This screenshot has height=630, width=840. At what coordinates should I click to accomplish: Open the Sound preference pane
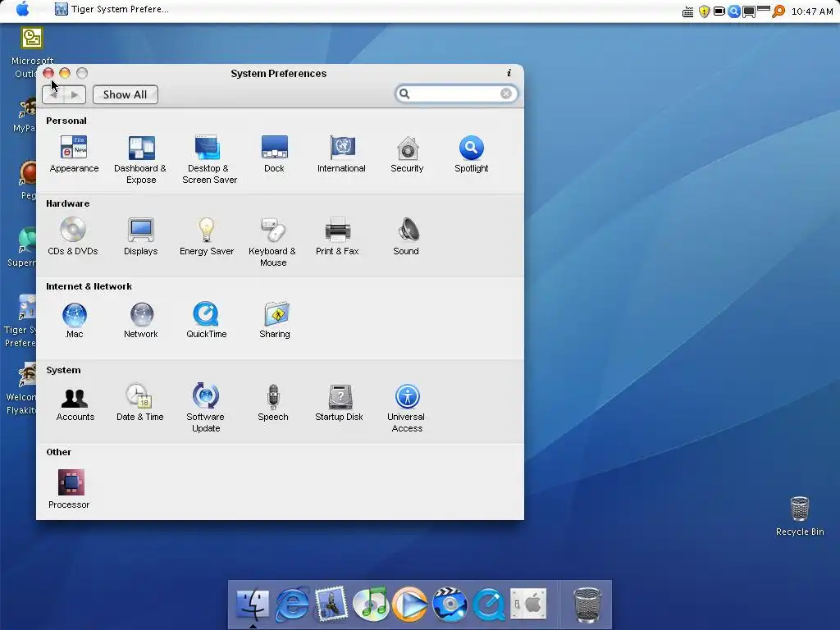tap(406, 237)
